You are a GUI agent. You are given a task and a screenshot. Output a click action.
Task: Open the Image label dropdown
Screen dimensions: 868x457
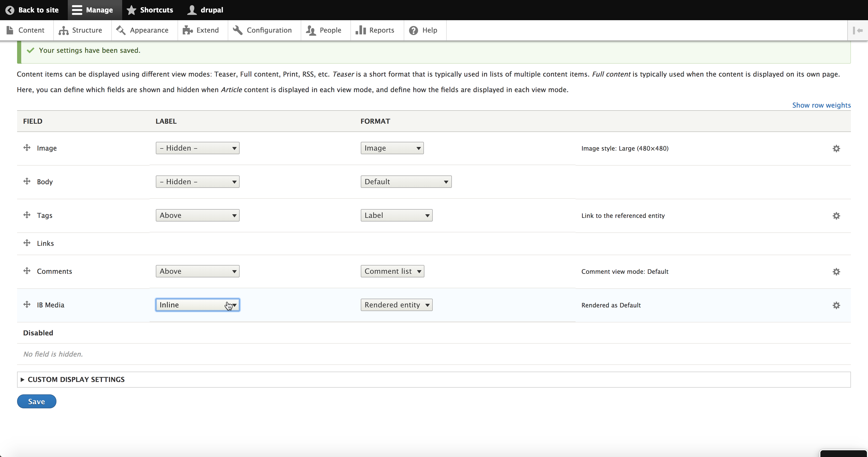(197, 148)
